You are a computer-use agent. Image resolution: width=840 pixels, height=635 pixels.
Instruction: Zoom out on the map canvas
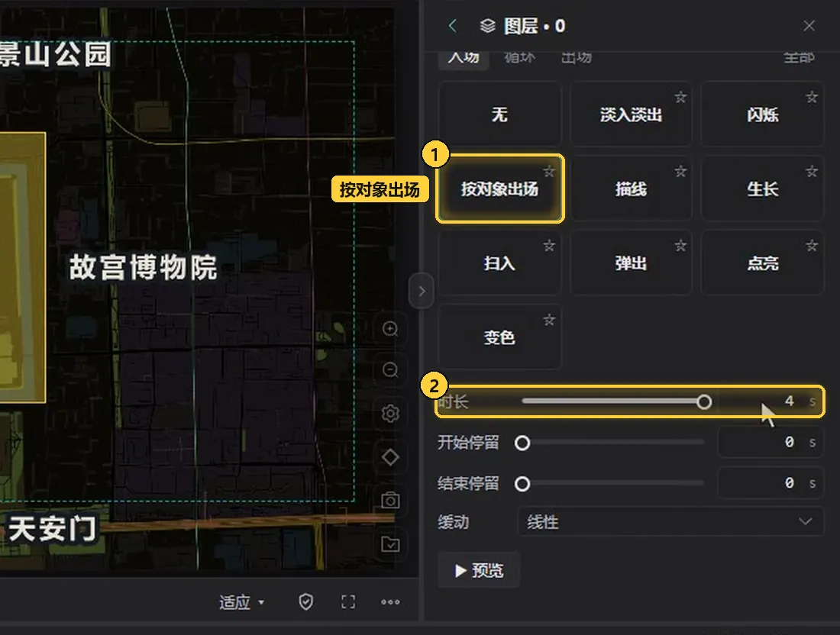tap(390, 369)
